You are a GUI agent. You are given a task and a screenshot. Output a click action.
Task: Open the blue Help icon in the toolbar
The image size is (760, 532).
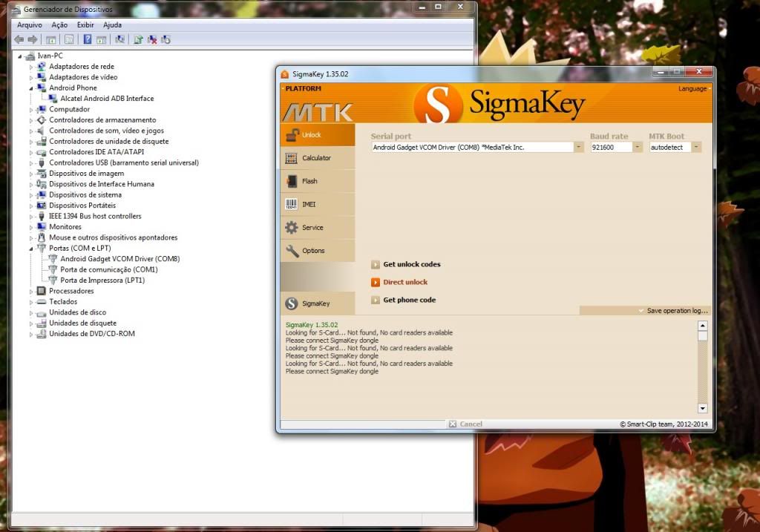pos(88,40)
